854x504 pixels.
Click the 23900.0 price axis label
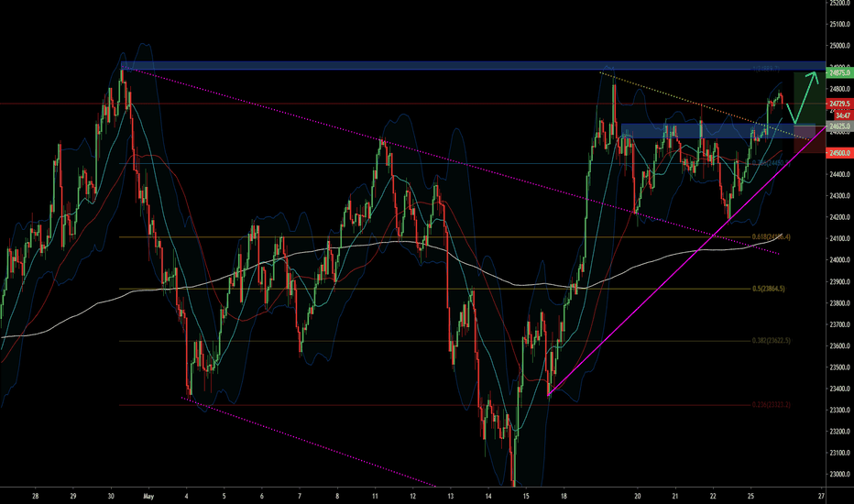(x=840, y=281)
